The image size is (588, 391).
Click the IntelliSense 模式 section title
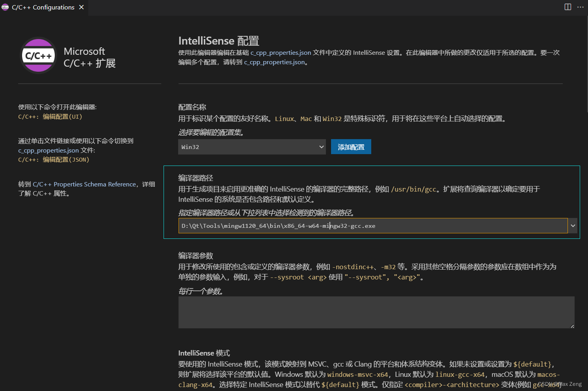point(204,353)
